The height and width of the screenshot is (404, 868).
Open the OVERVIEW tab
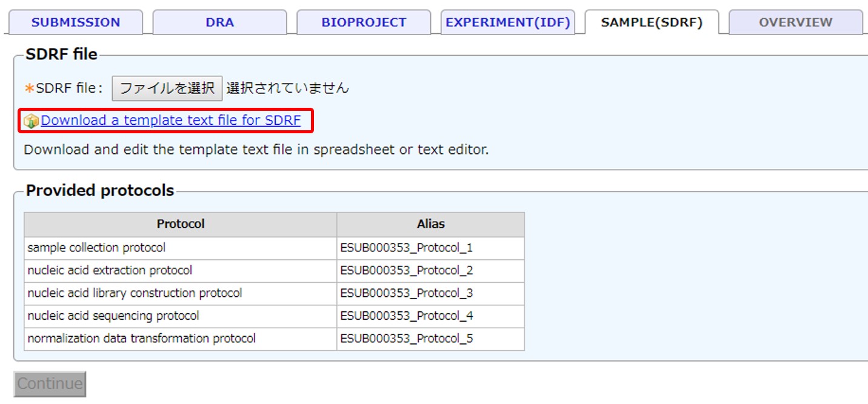[795, 22]
